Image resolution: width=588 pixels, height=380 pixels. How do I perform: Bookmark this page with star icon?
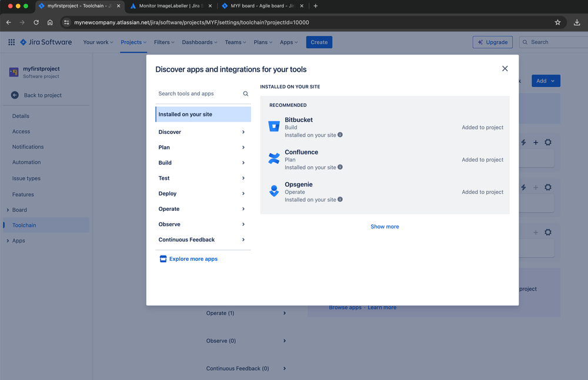pyautogui.click(x=557, y=22)
